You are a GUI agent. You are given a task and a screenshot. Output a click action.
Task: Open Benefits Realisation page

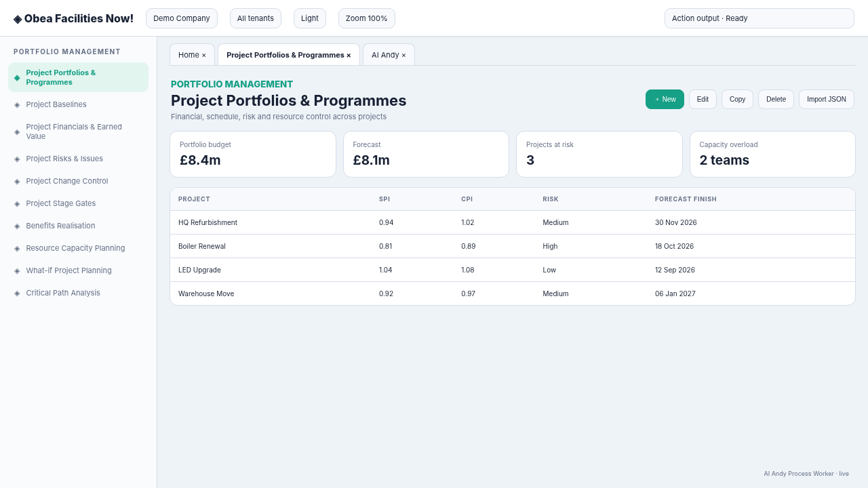pyautogui.click(x=78, y=226)
